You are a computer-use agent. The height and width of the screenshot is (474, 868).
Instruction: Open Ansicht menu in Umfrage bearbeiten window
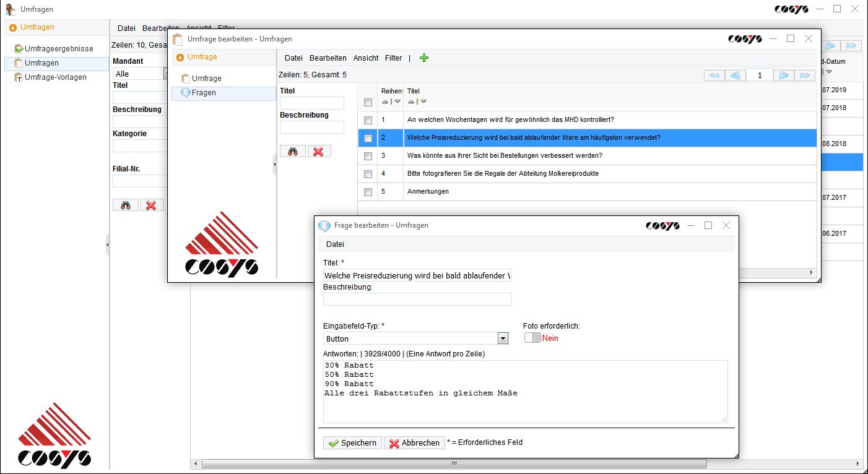(x=366, y=58)
